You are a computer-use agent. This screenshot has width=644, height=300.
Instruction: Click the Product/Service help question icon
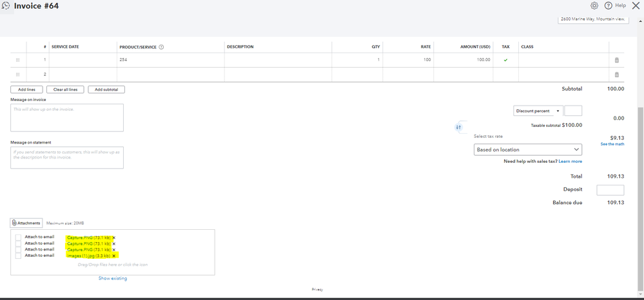161,47
